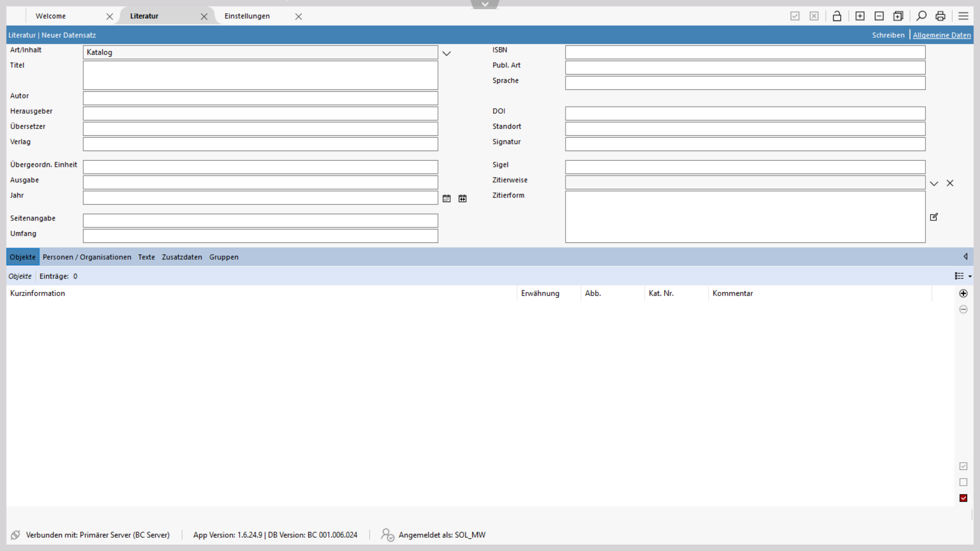This screenshot has height=551, width=980.
Task: Expand the Art/Inhalt dropdown arrow
Action: coord(447,53)
